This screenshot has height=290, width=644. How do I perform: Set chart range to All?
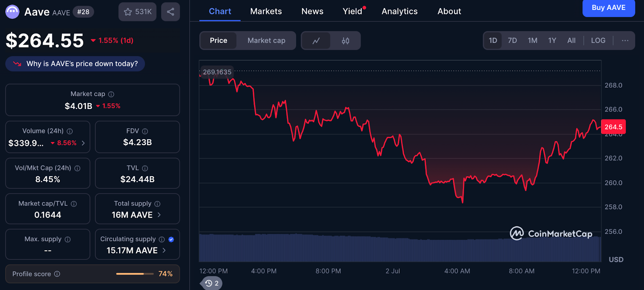click(572, 41)
